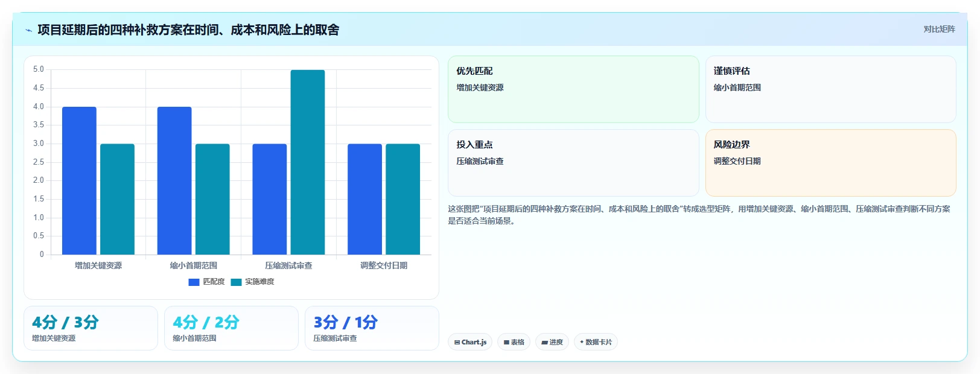The width and height of the screenshot is (980, 374).
Task: Select the title 项目延期后的四种补救方案在时间、成本和风险上的取舍
Action: click(188, 30)
